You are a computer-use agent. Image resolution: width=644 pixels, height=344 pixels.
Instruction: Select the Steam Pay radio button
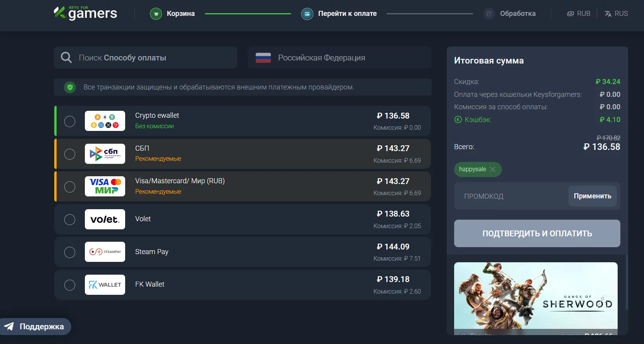70,252
